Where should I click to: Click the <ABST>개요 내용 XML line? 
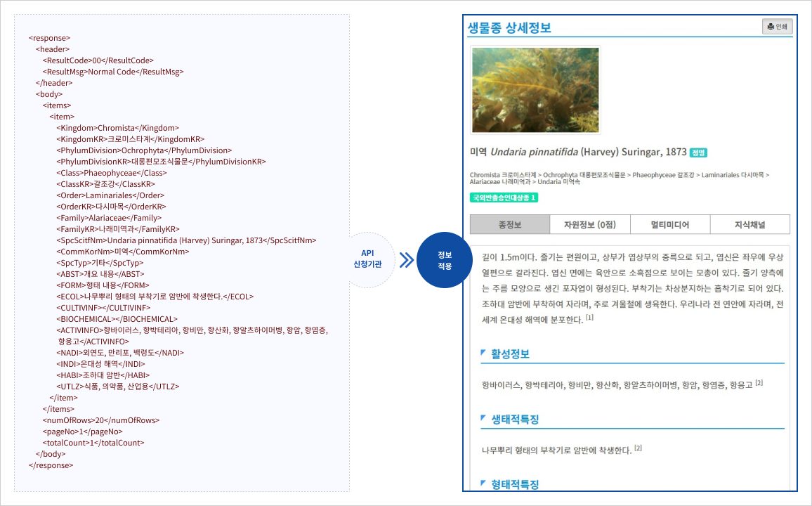tap(100, 275)
